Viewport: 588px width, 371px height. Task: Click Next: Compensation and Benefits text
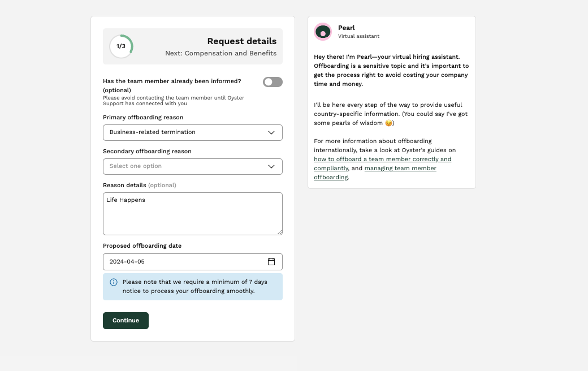click(x=221, y=53)
